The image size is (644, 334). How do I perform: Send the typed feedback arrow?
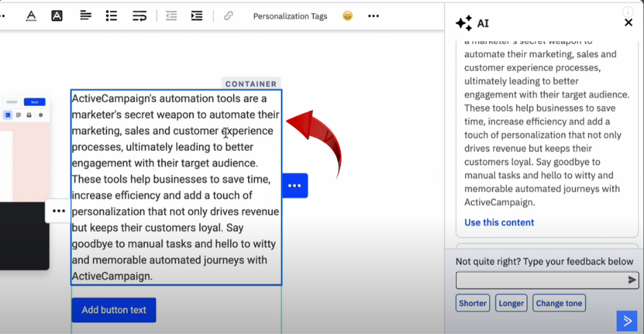[632, 280]
